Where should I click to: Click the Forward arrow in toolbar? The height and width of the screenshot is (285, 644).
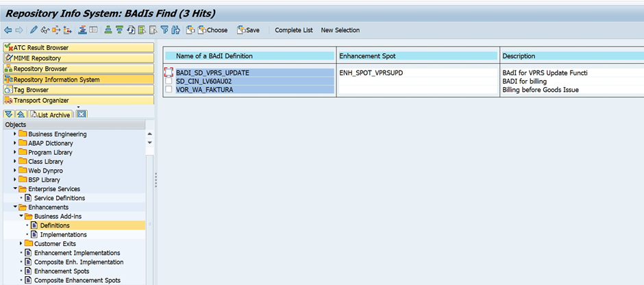(19, 30)
